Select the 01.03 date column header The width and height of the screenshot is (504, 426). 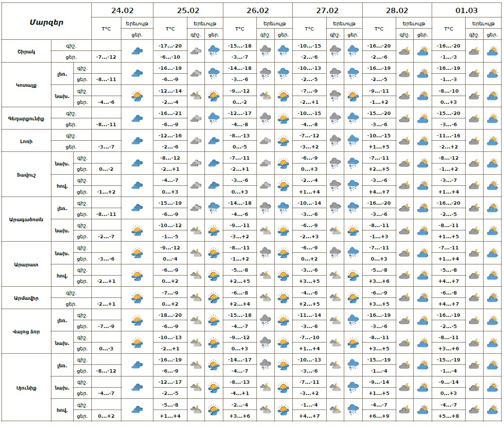click(x=466, y=10)
